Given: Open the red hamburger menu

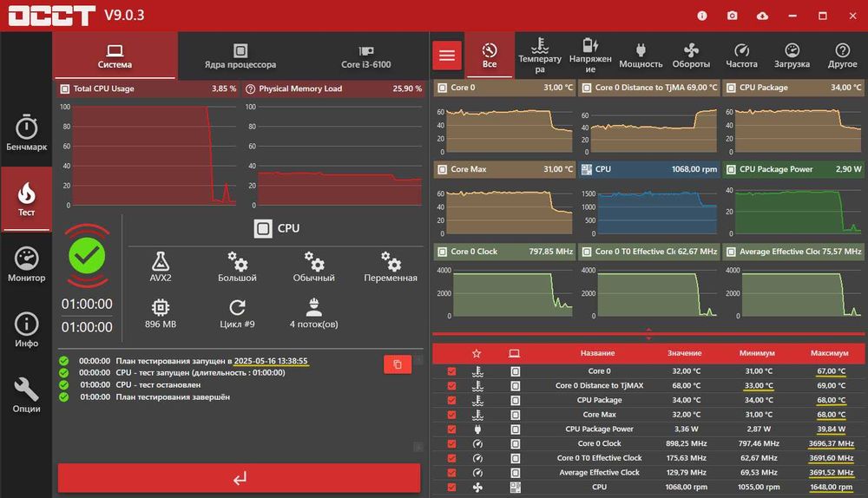Looking at the screenshot, I should point(447,56).
